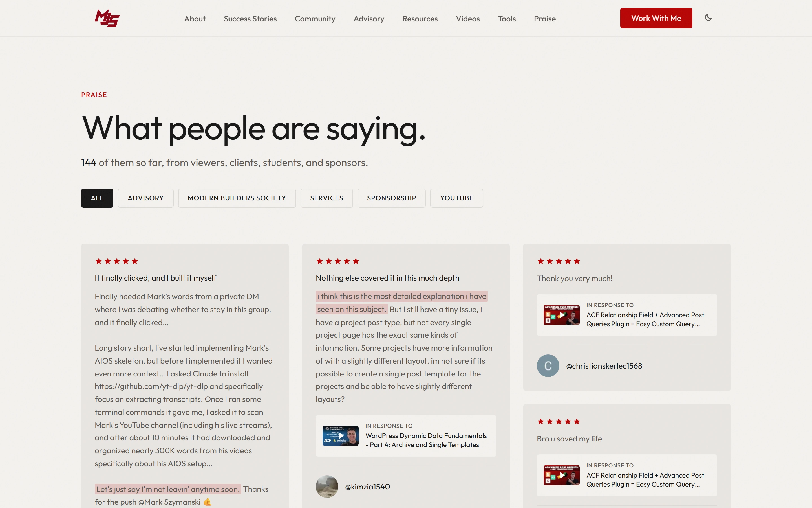
Task: Click the 'Thank you very much!' review text
Action: point(574,278)
